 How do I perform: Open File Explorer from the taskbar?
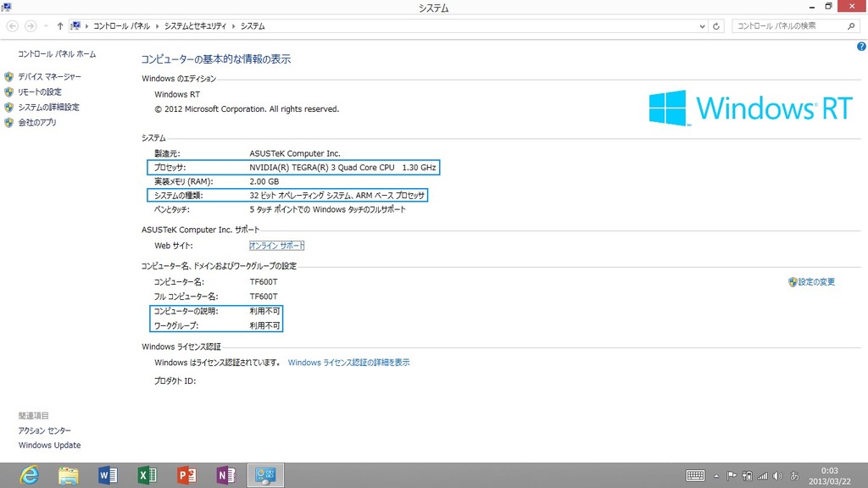coord(69,475)
